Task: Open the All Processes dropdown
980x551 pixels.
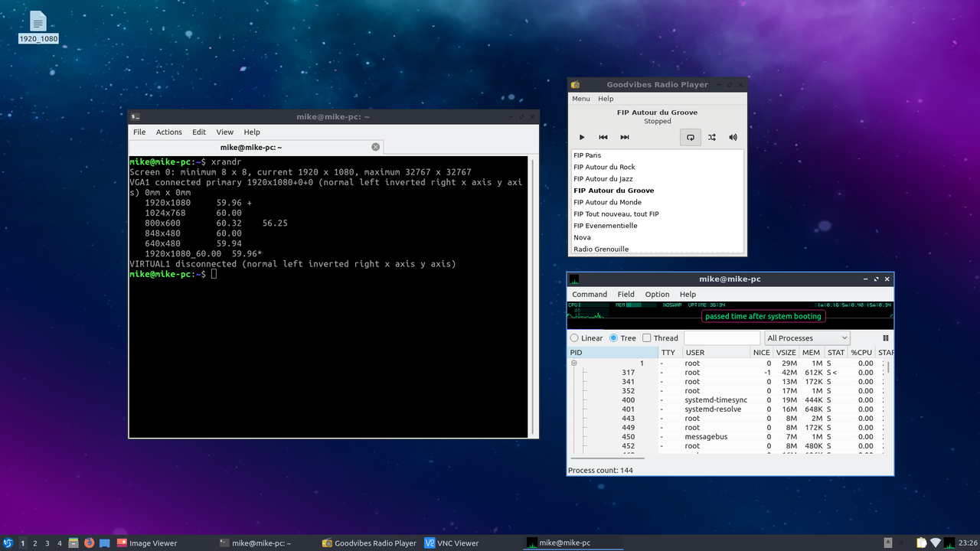Action: click(x=807, y=338)
